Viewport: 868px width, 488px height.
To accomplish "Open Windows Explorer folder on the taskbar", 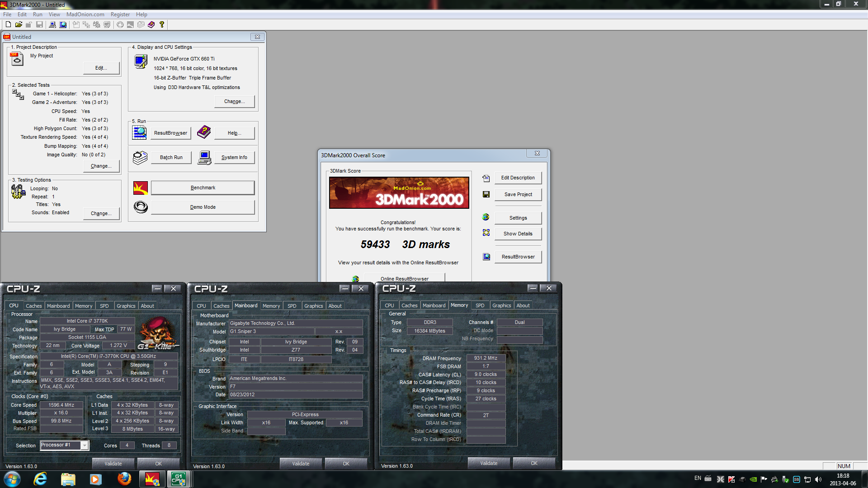I will (68, 479).
